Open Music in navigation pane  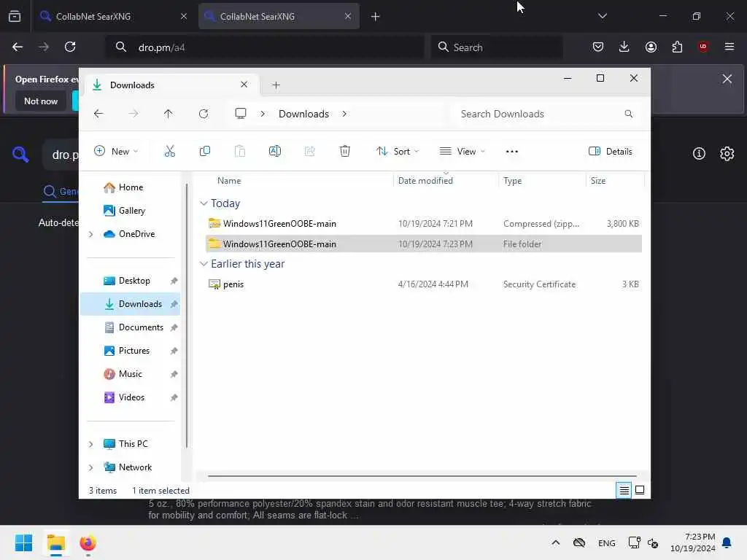click(130, 374)
